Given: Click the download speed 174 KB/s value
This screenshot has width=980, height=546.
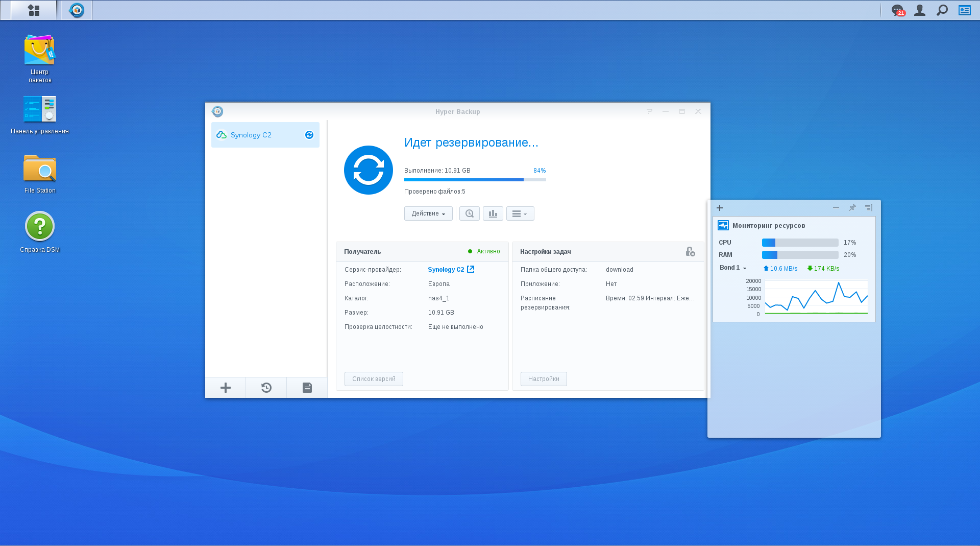Looking at the screenshot, I should tap(823, 269).
